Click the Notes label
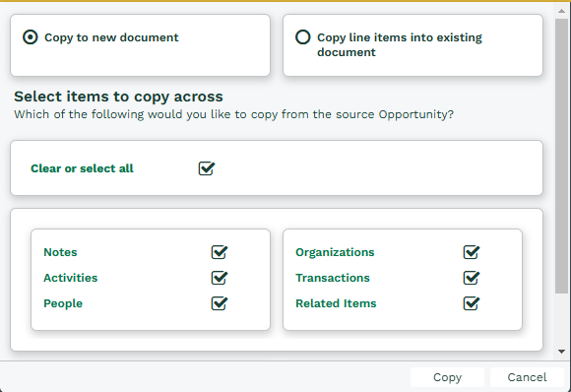571x392 pixels. click(60, 252)
